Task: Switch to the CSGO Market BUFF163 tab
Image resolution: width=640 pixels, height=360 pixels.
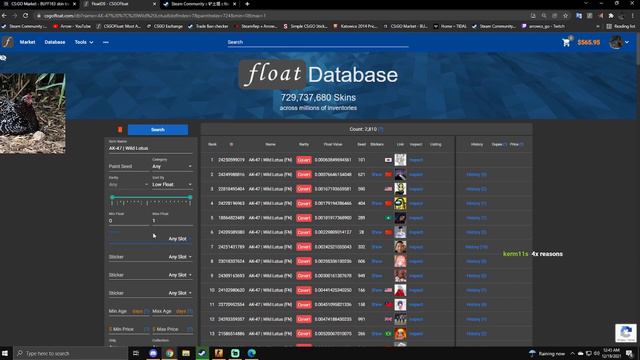Action: tap(39, 4)
